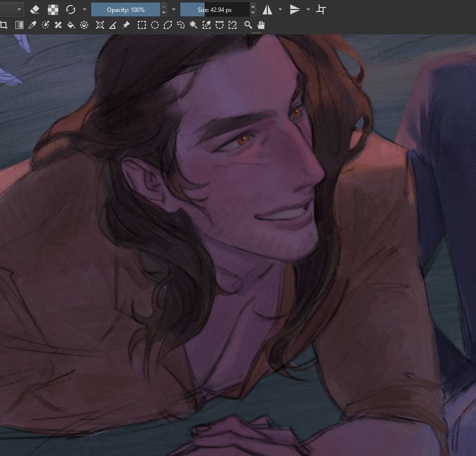Toggle vertical mirror tool
The image size is (476, 456).
coord(294,10)
